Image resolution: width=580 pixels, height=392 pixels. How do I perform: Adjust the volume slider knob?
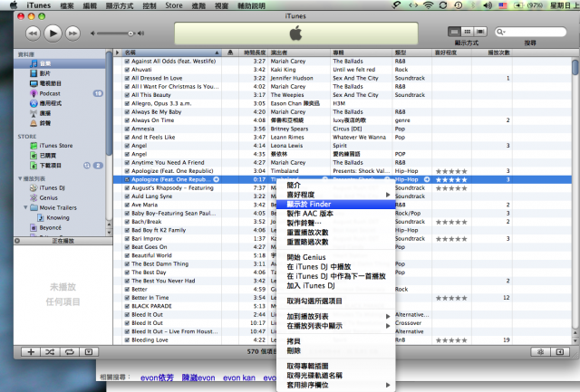click(130, 33)
